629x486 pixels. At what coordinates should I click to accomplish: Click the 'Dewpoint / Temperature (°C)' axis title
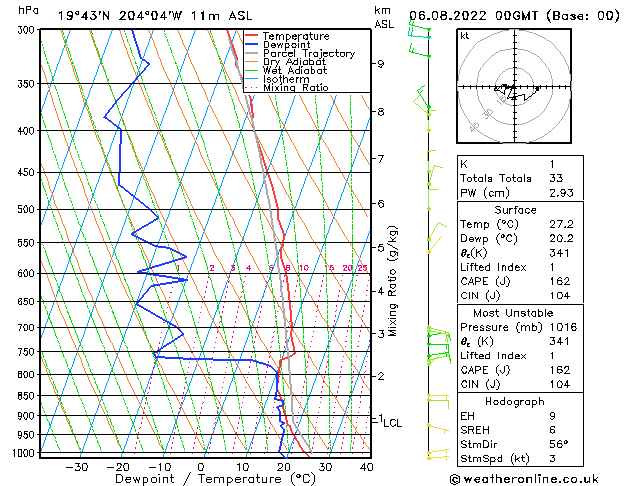216,479
